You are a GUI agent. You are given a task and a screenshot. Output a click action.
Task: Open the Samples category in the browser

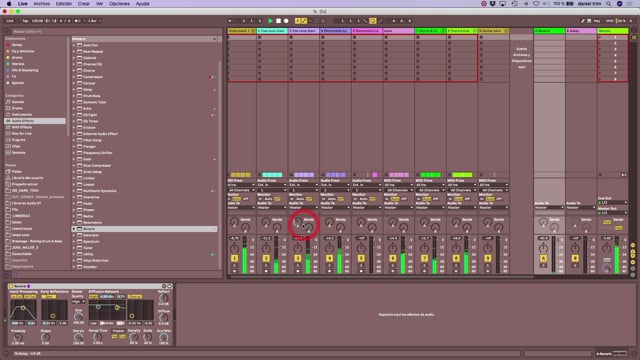click(x=18, y=153)
